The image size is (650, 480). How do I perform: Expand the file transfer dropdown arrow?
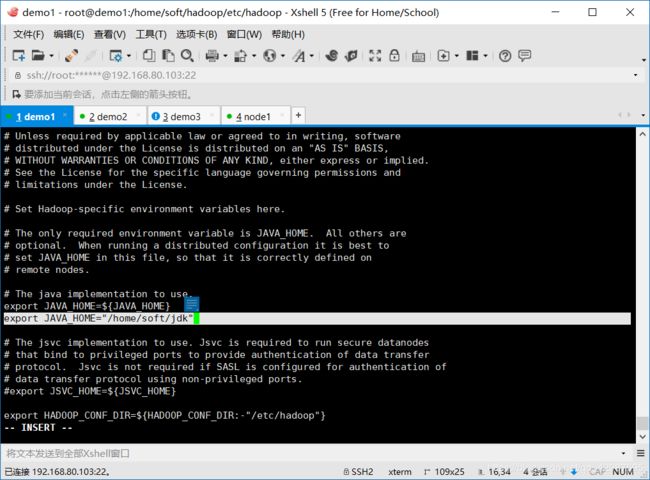click(x=254, y=56)
